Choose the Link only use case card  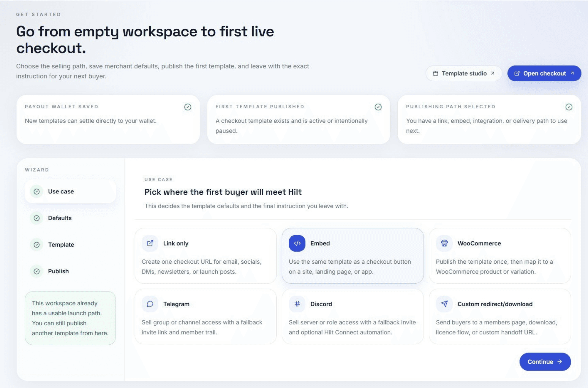click(x=206, y=256)
